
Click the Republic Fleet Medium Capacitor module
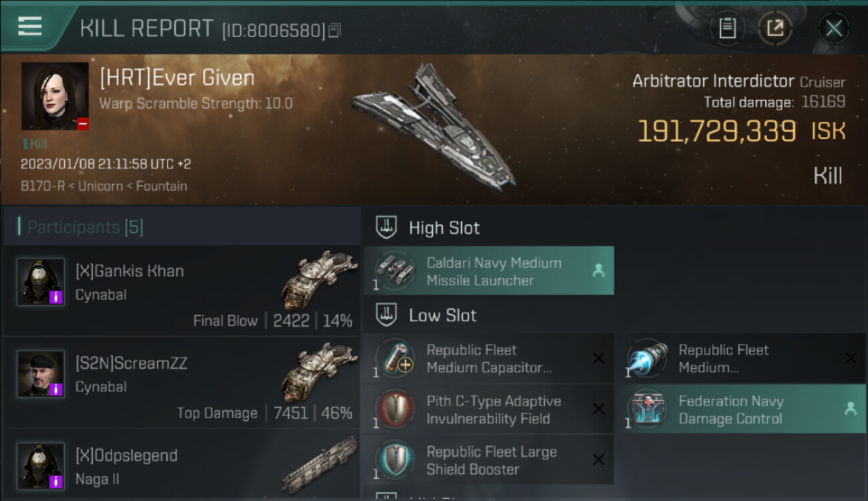click(x=489, y=358)
